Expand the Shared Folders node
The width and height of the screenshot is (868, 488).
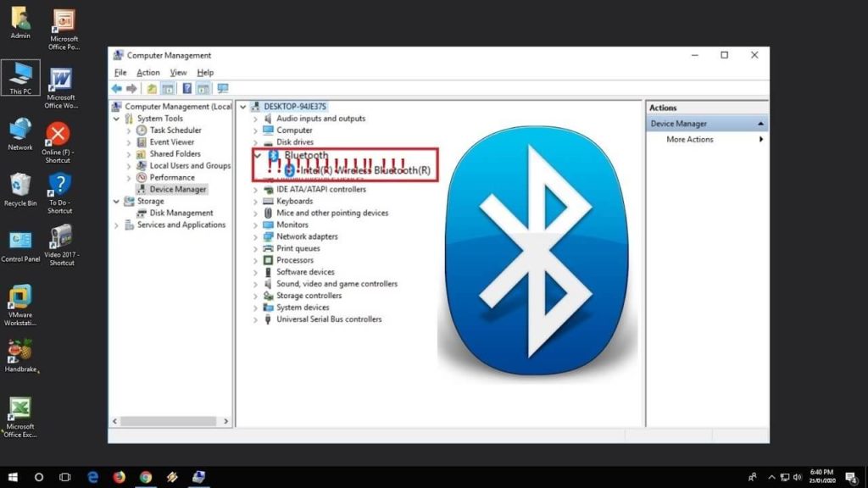tap(129, 154)
